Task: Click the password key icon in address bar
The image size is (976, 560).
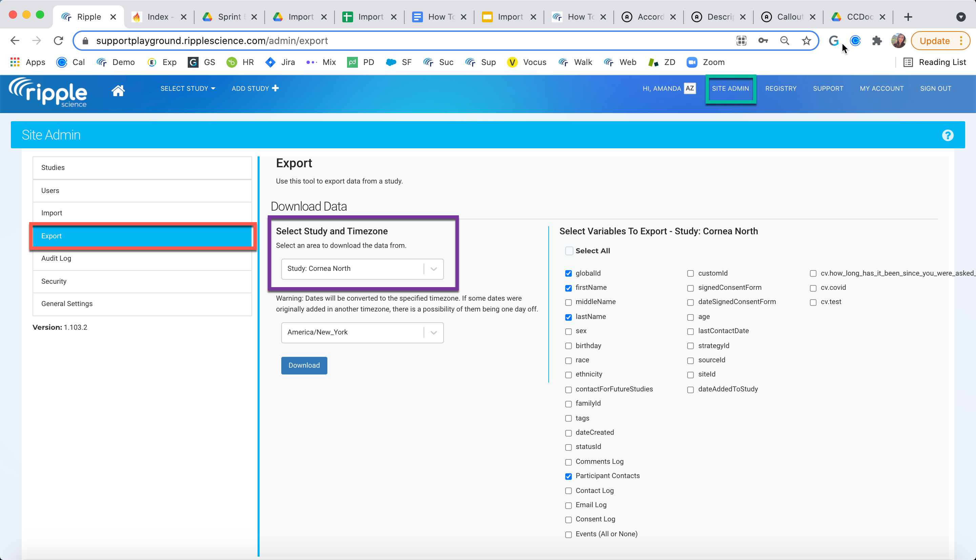Action: click(x=763, y=41)
